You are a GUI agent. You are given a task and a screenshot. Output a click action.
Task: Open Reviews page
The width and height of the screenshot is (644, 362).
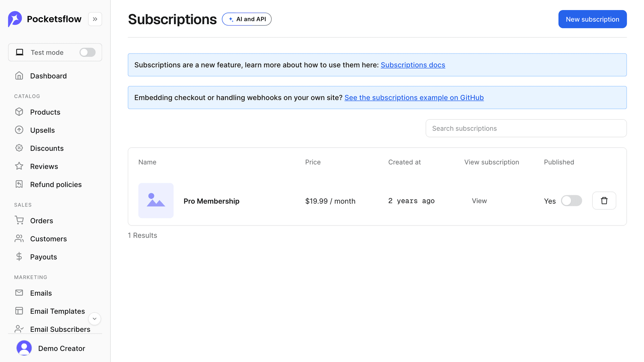(x=44, y=167)
